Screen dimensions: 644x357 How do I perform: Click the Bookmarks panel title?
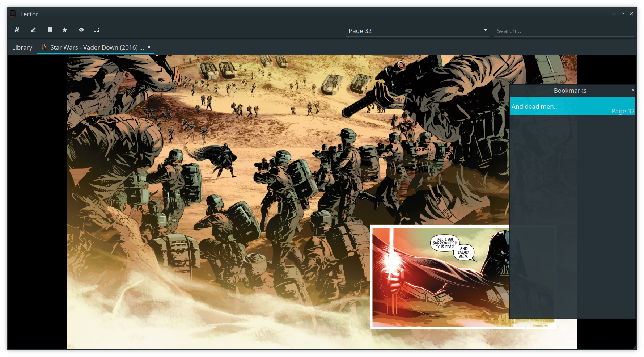point(570,91)
